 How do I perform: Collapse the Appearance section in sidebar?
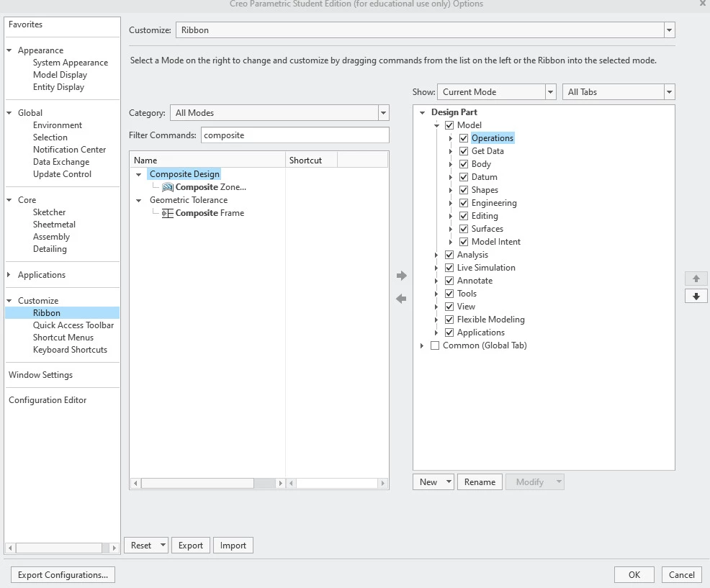9,50
